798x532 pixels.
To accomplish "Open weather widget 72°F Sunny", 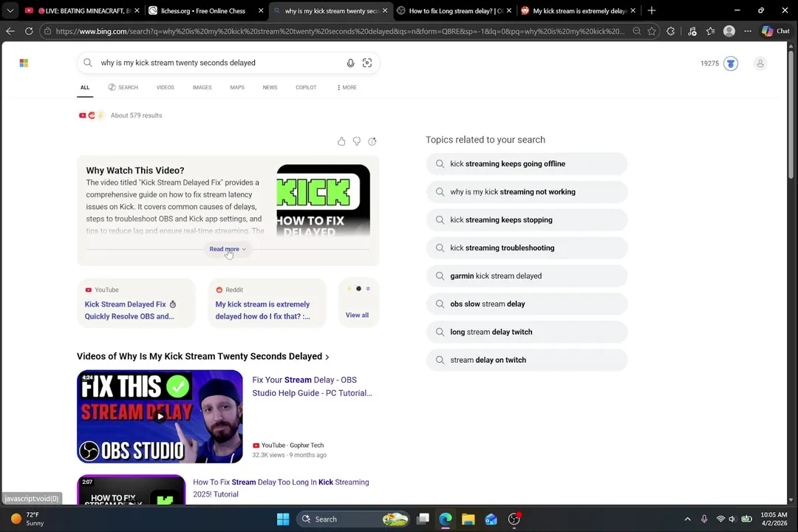I will (x=28, y=519).
